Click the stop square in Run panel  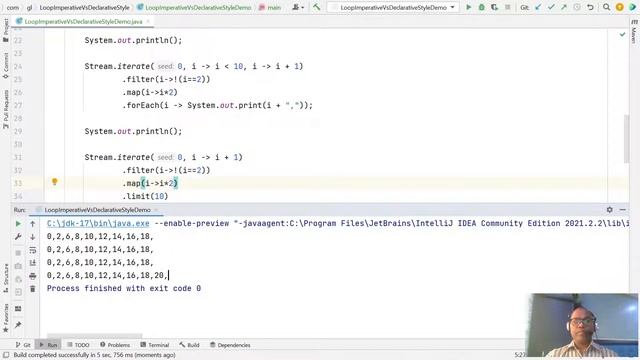click(18, 253)
